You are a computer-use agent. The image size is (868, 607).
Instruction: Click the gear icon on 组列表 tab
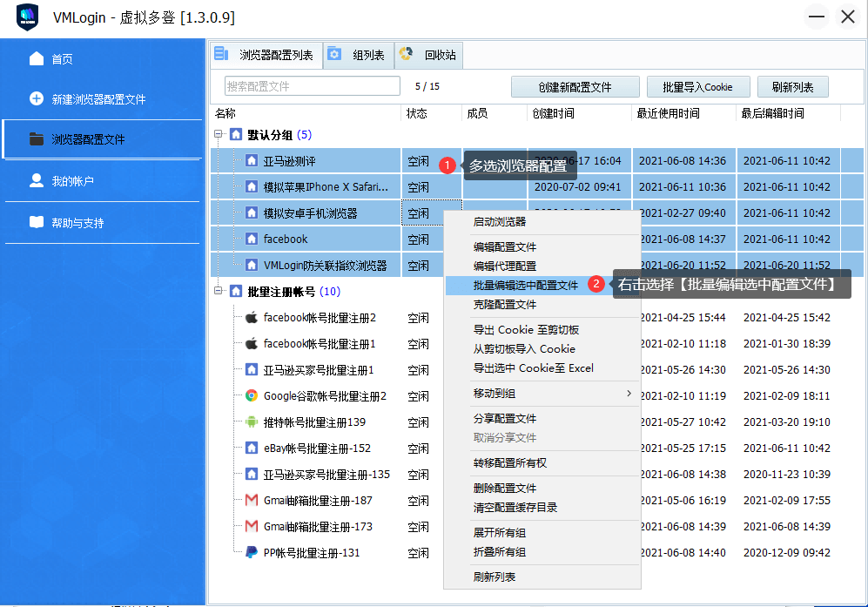pyautogui.click(x=334, y=54)
